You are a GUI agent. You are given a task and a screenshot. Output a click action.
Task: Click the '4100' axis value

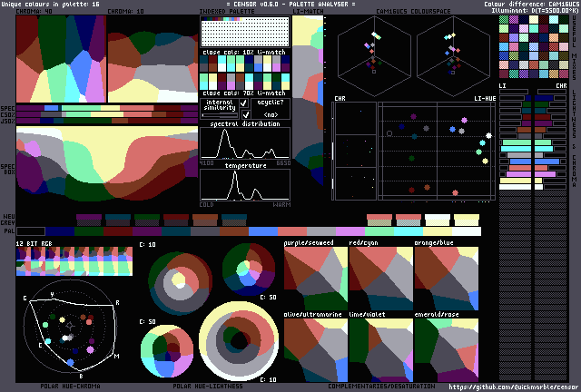pos(207,163)
